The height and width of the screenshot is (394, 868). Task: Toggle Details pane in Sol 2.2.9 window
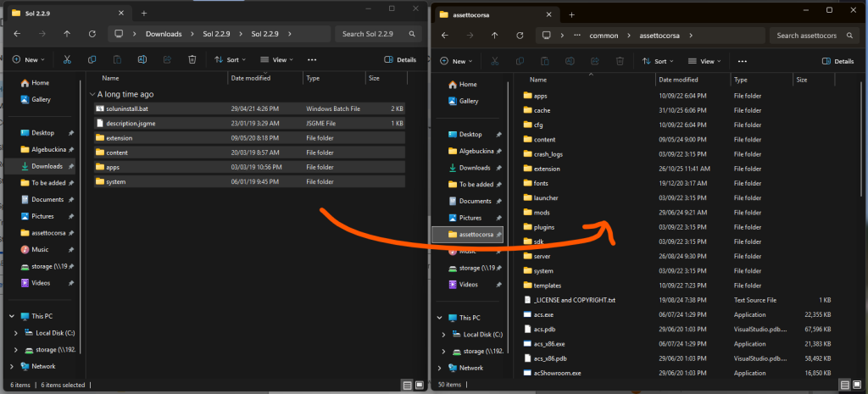pyautogui.click(x=400, y=60)
